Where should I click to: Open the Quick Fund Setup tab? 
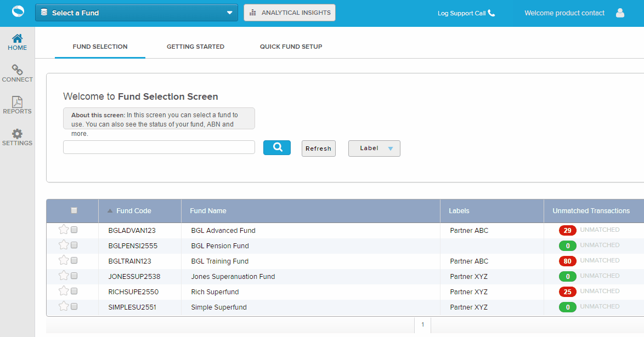[x=291, y=47]
